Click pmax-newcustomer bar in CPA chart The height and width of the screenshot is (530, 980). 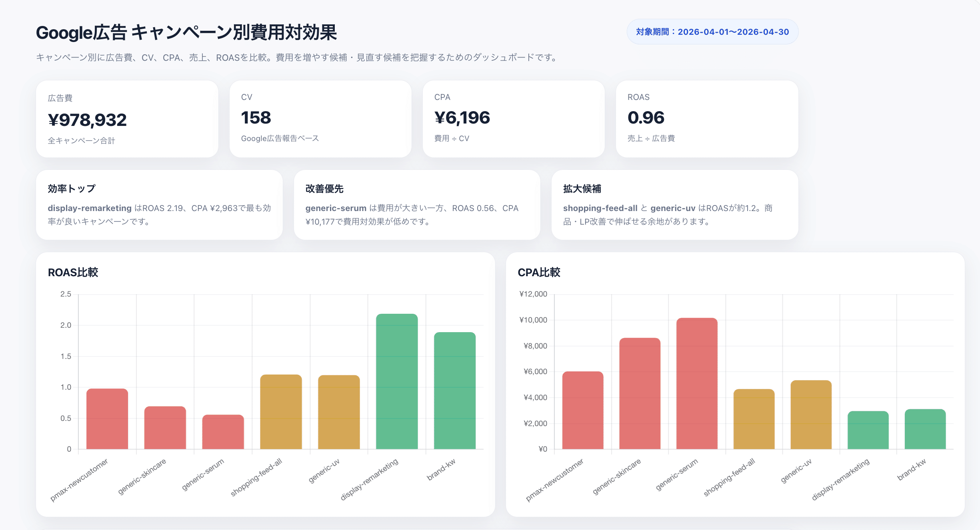[x=583, y=410]
